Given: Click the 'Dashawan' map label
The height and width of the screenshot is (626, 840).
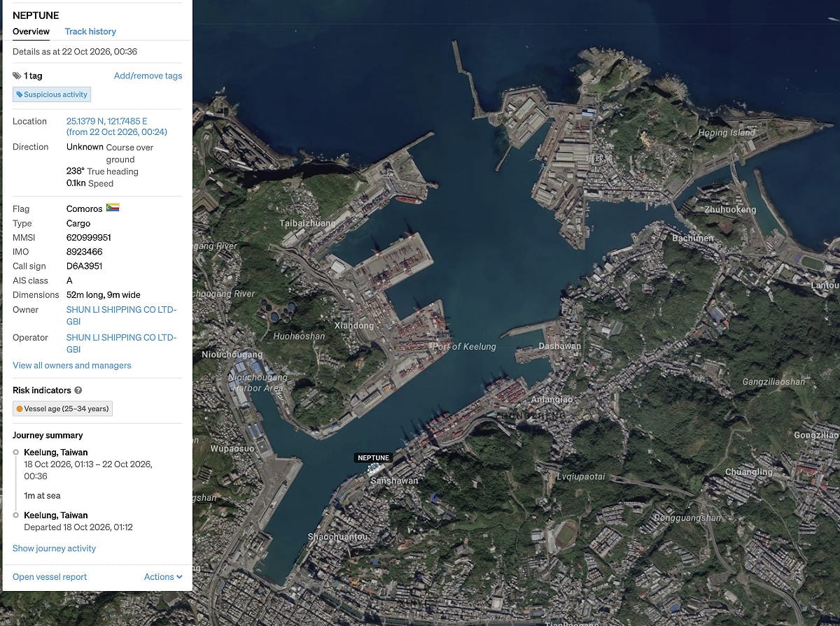Looking at the screenshot, I should click(x=559, y=347).
